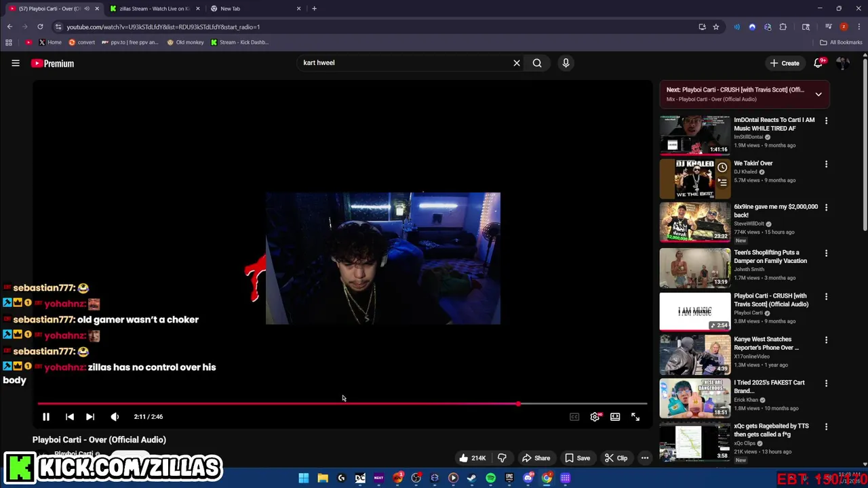Switch player to theater mode
Image resolution: width=868 pixels, height=488 pixels.
click(x=615, y=417)
